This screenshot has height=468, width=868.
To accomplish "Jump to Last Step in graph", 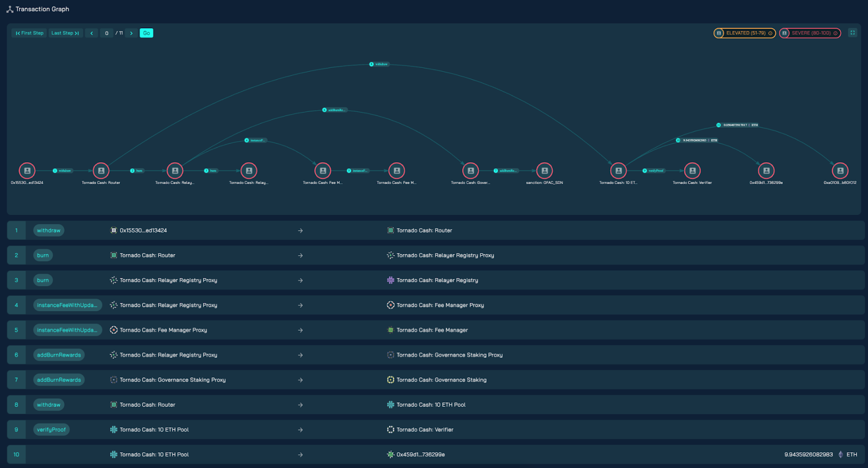I will pyautogui.click(x=65, y=33).
